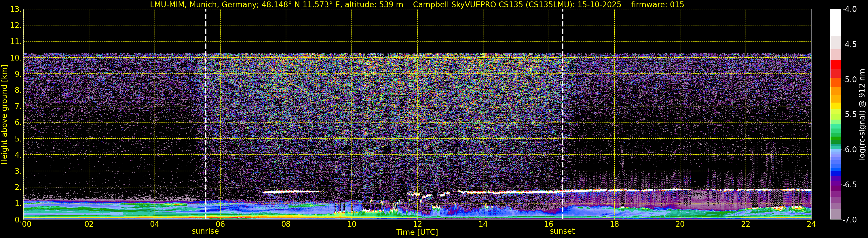Click the "-7.0" colorbar tick label

[850, 220]
